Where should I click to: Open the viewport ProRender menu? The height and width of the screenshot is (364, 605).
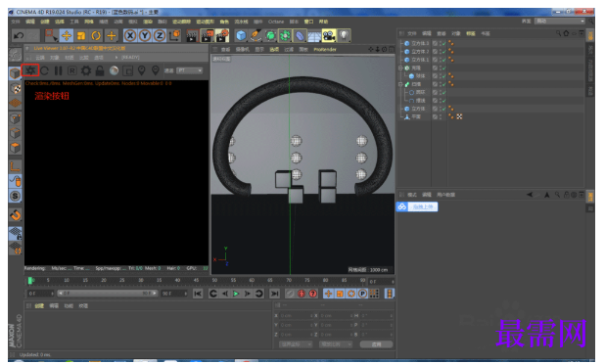pos(325,49)
